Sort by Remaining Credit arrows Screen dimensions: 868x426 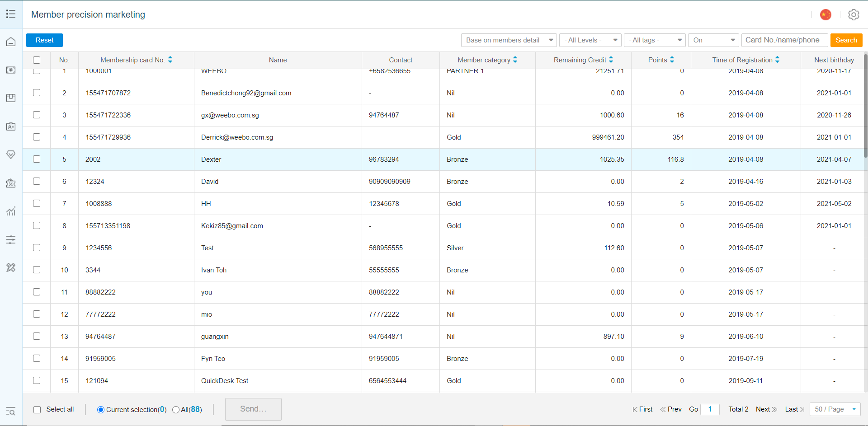coord(611,60)
